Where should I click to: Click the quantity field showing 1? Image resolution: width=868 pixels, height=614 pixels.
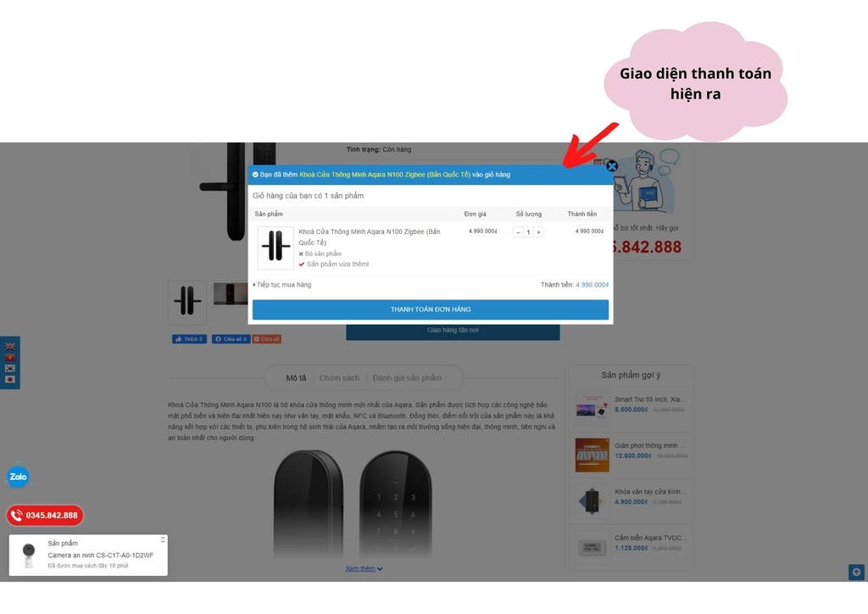528,232
